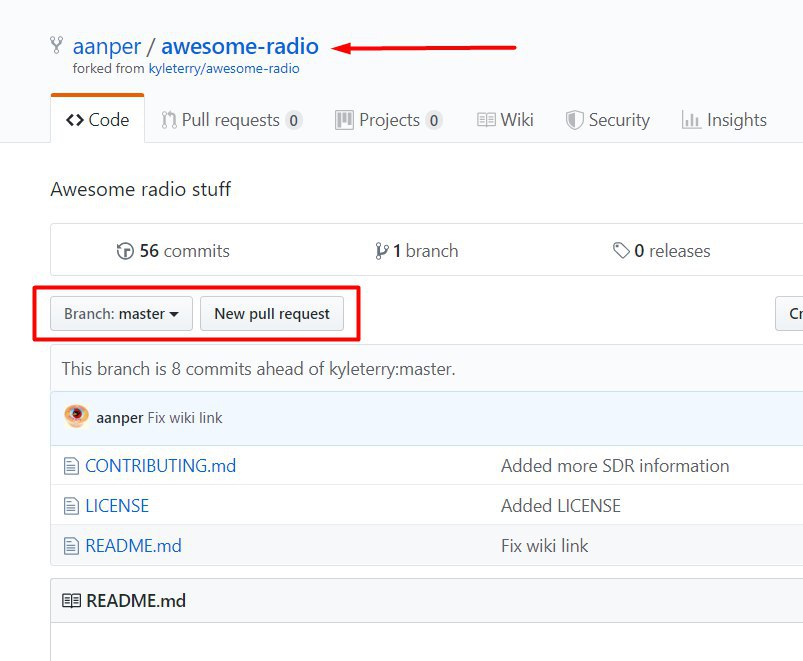Viewport: 803px width, 661px height.
Task: View the 1 branch list
Action: click(416, 251)
